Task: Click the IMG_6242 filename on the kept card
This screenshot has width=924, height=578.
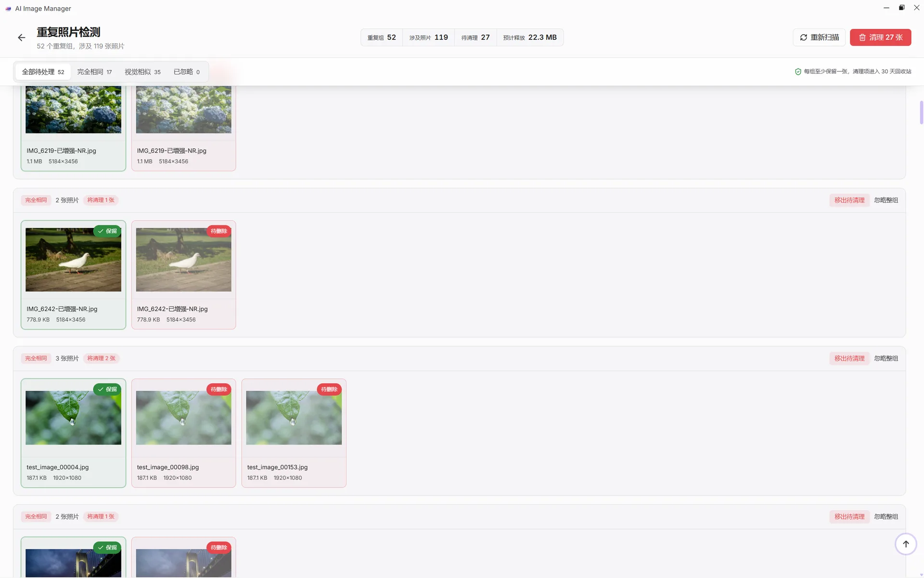Action: click(x=62, y=309)
